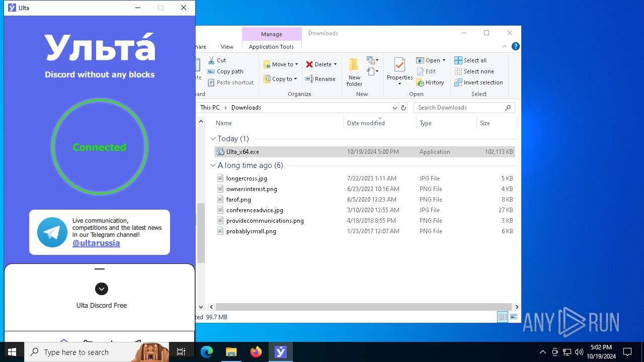Click Select all
The image size is (644, 362).
pos(470,60)
